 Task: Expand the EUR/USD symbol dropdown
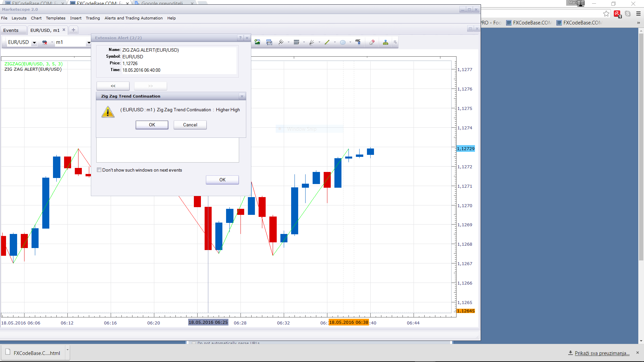[x=34, y=43]
